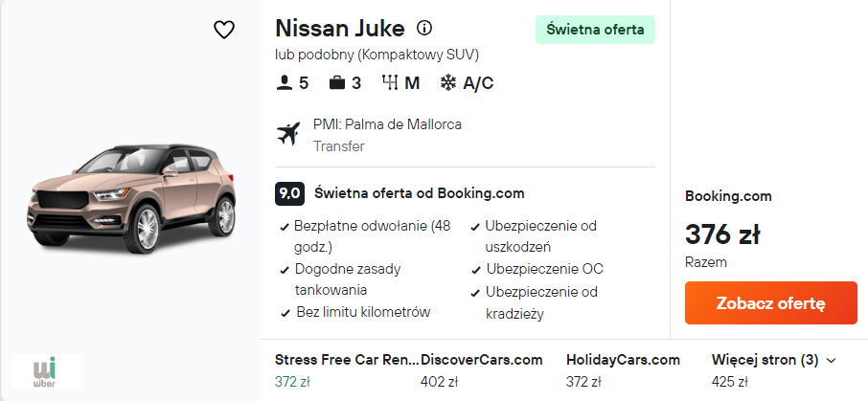
Task: Open the HolidayCars.com 372 zł offer
Action: point(623,369)
